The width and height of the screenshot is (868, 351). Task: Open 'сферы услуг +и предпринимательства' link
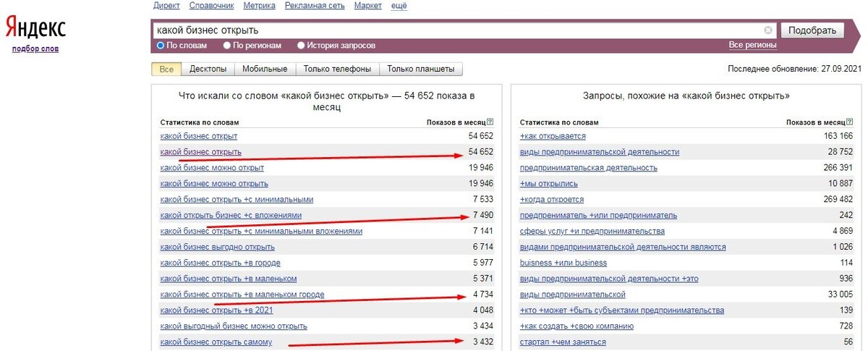pyautogui.click(x=592, y=232)
